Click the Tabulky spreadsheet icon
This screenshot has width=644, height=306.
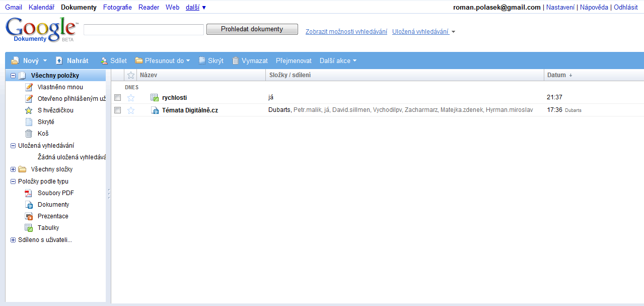[x=29, y=228]
